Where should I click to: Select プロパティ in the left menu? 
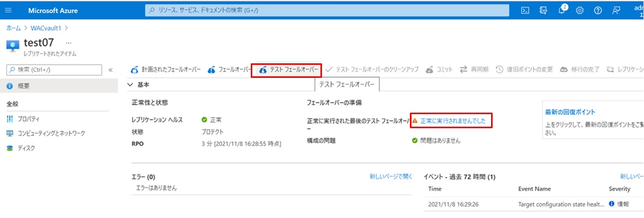tap(28, 119)
